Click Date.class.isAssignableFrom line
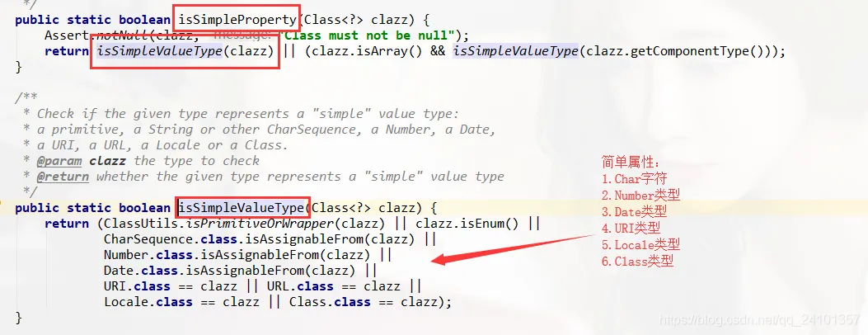 tap(240, 271)
